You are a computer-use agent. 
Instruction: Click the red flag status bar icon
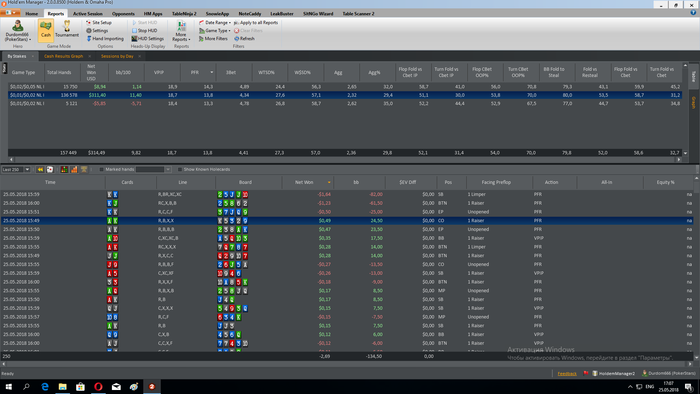585,373
